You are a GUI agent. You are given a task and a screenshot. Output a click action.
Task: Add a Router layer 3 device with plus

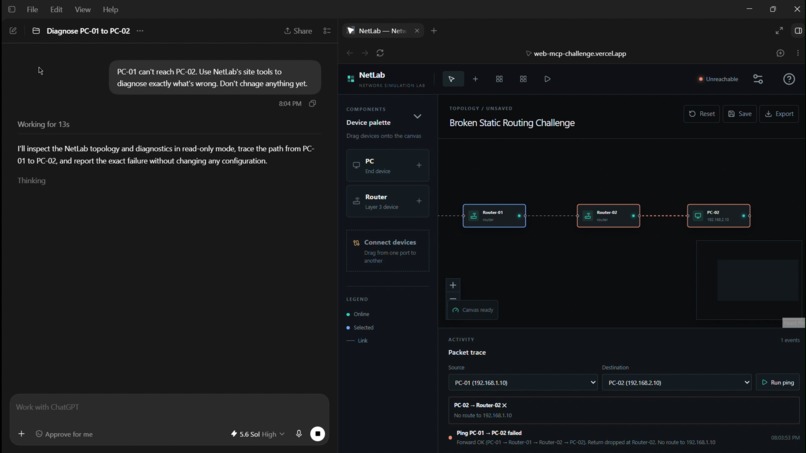[419, 201]
